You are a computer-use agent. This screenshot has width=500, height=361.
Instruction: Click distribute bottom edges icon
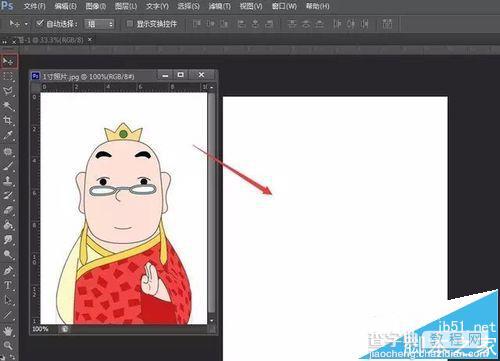[x=320, y=24]
